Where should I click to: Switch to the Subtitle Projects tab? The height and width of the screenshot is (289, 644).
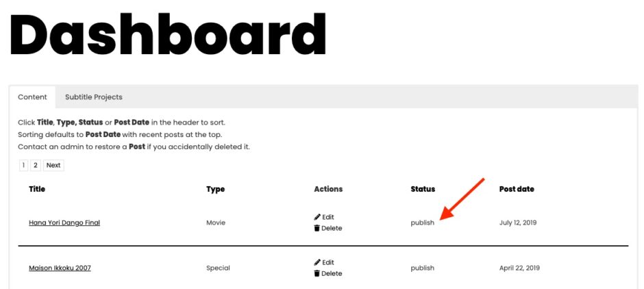pos(94,97)
